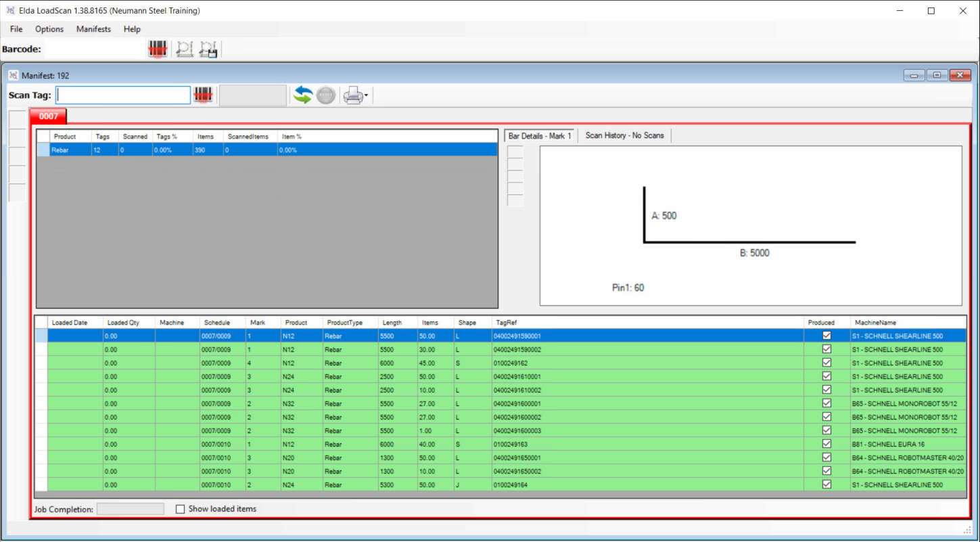Screen dimensions: 980x542
Task: Click the 45.00 items cell
Action: pyautogui.click(x=436, y=363)
